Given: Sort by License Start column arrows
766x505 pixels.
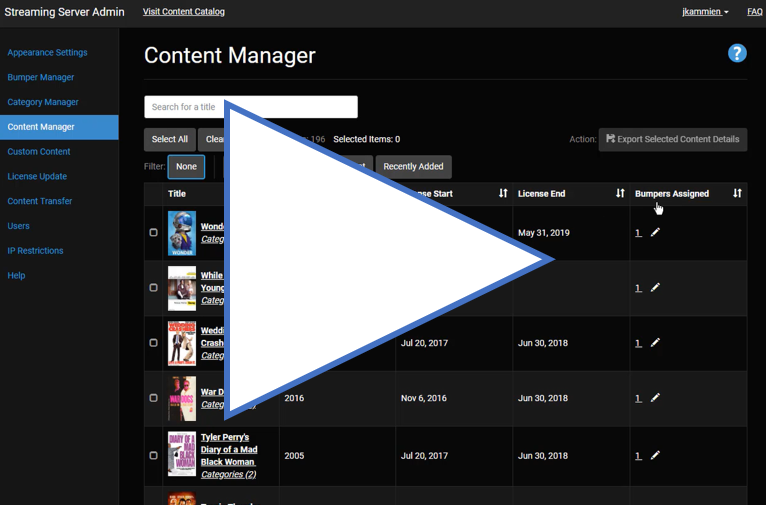Looking at the screenshot, I should 503,193.
